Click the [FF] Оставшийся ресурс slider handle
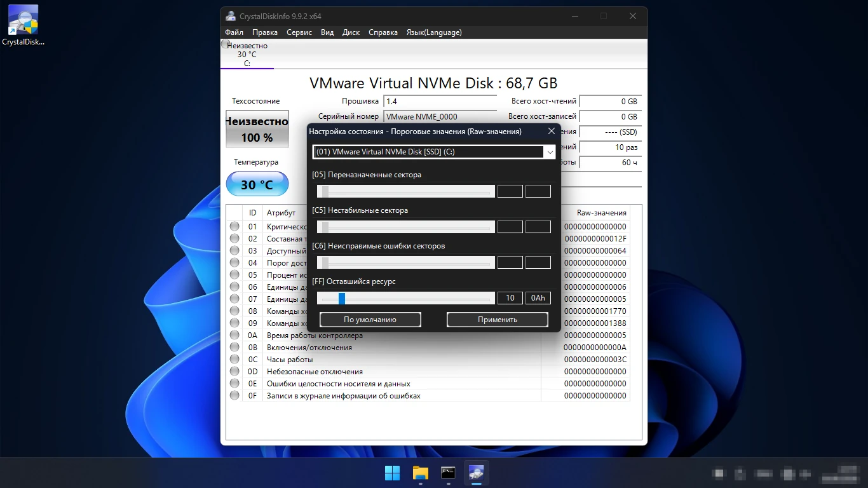This screenshot has width=868, height=488. (342, 298)
